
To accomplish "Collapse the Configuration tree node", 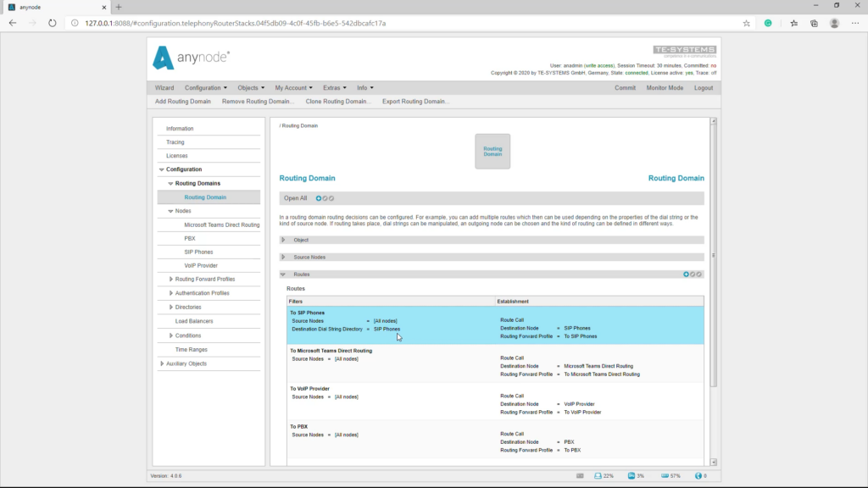I will point(162,169).
